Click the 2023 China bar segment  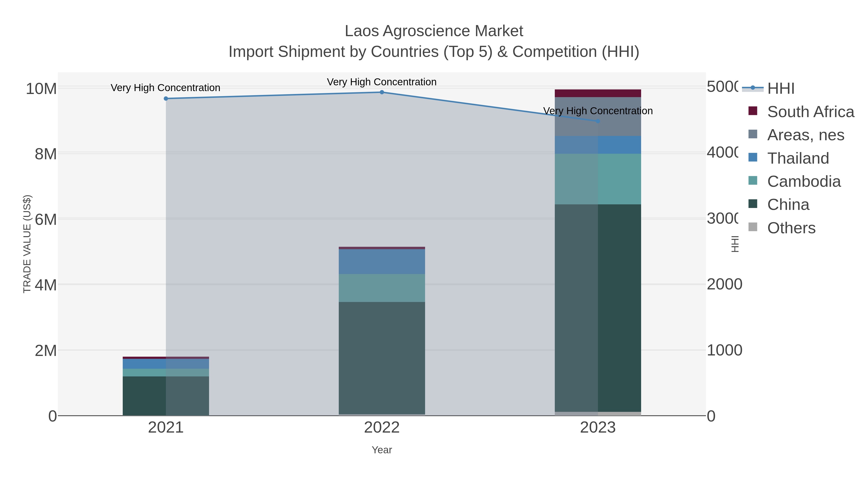(x=598, y=308)
